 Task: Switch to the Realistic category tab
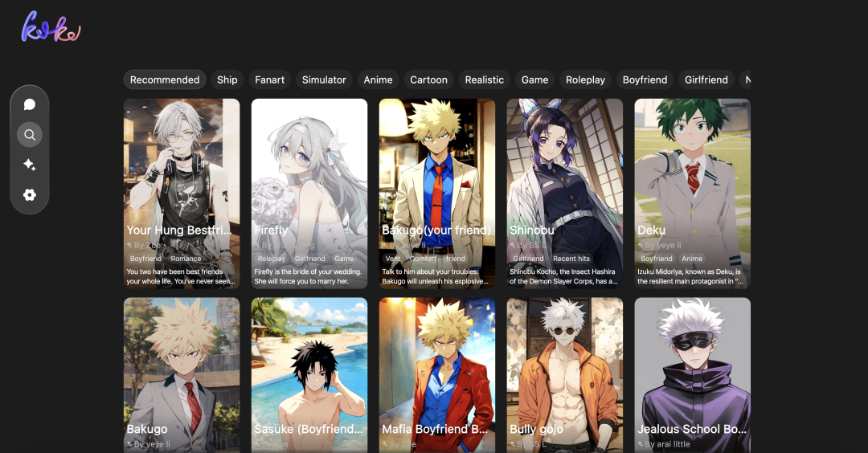485,80
